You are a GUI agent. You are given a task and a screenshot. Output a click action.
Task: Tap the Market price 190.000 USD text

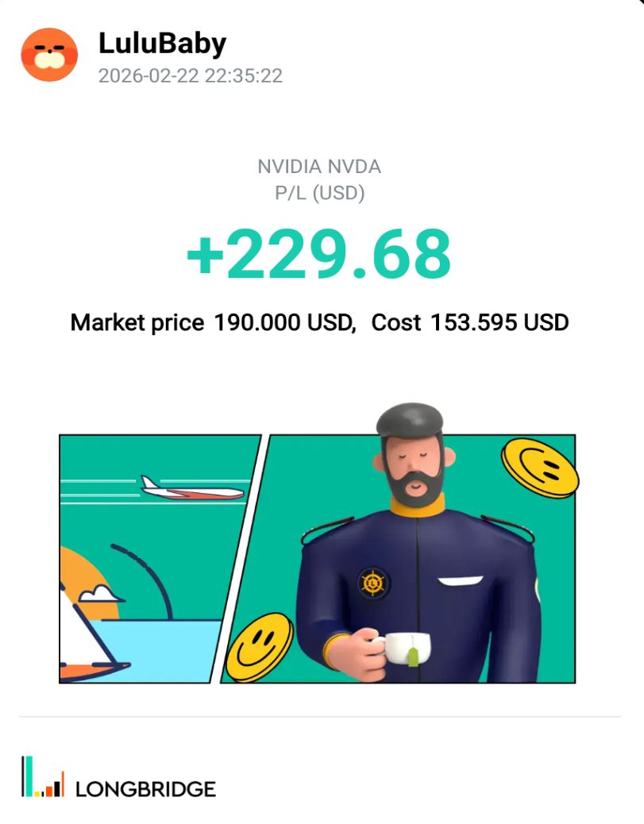211,323
